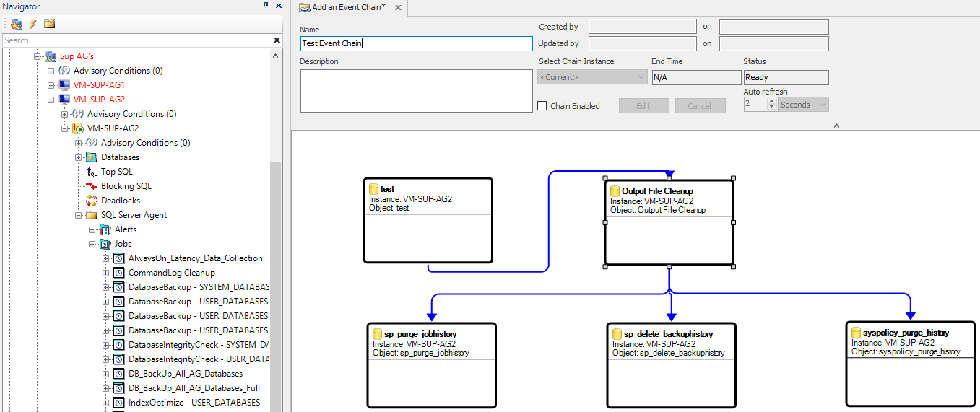
Task: Click the Navigator scrollbar up arrow
Action: (276, 55)
